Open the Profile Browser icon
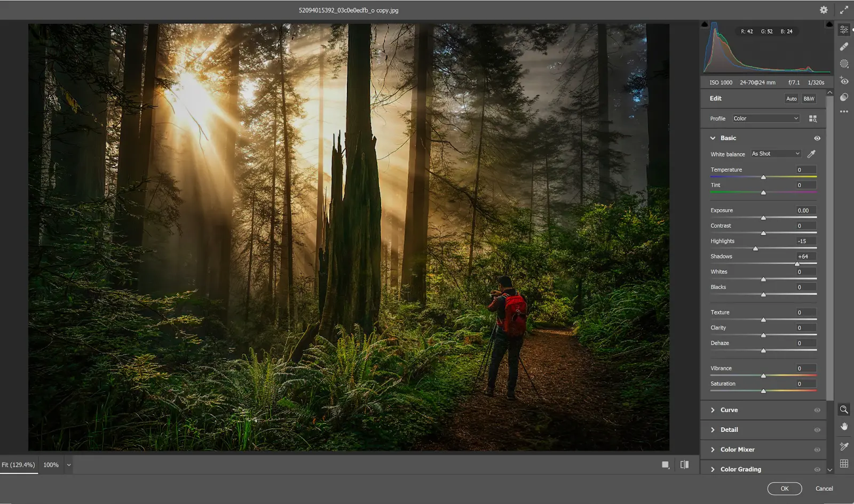The image size is (854, 504). click(x=813, y=118)
